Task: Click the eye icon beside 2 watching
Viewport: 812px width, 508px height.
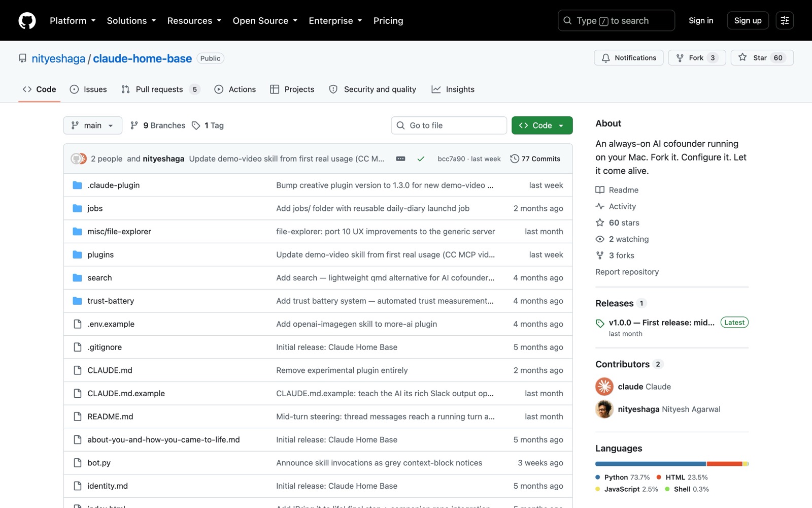Action: click(x=600, y=239)
